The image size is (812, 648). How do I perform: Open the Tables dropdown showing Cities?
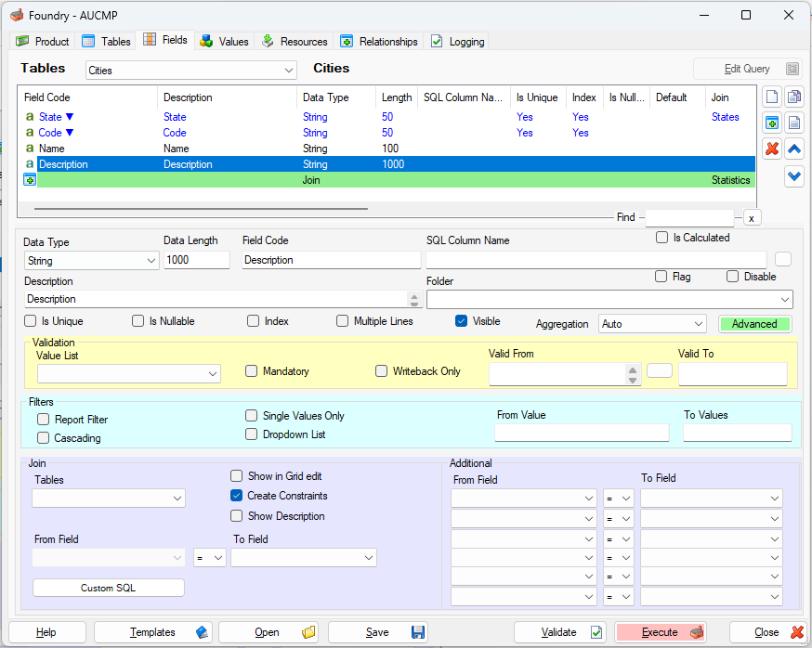point(191,71)
